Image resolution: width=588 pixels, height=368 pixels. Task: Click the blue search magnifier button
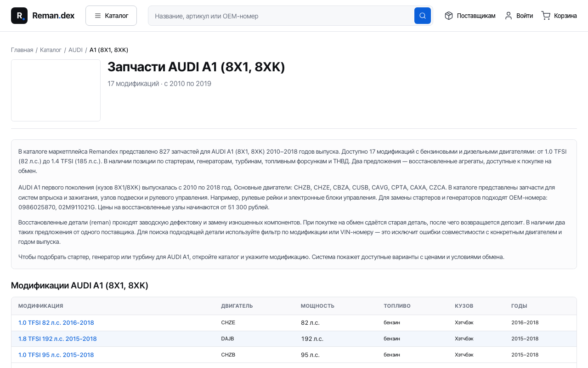click(x=423, y=16)
